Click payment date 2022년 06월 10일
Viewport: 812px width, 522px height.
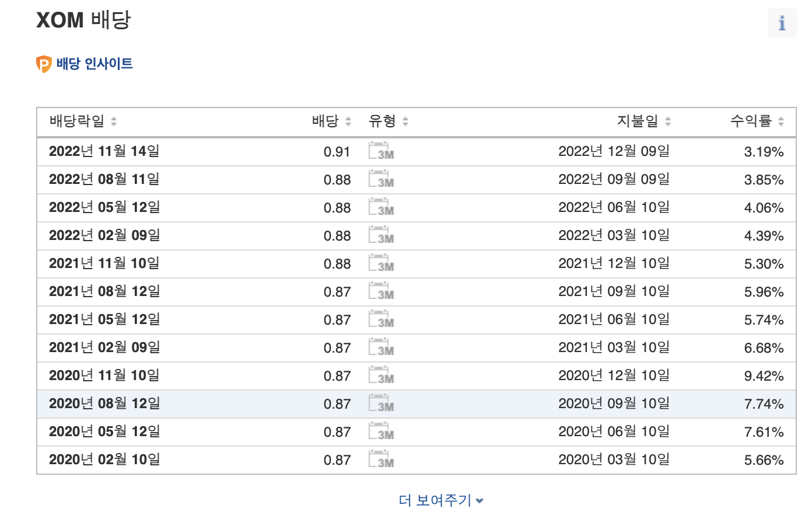point(614,207)
